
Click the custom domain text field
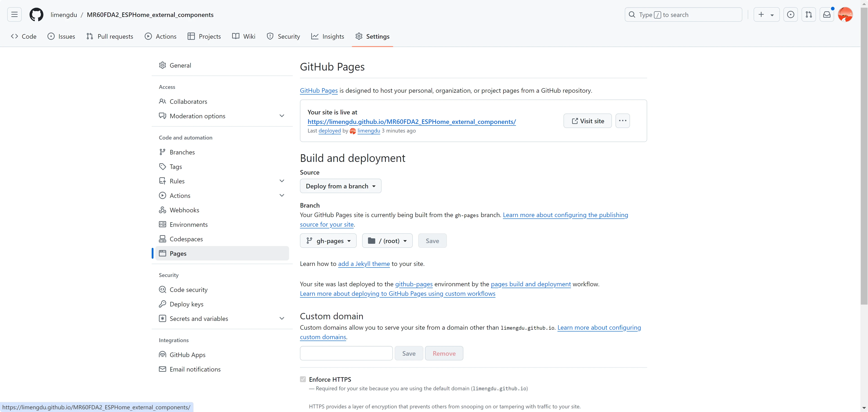[x=346, y=353]
